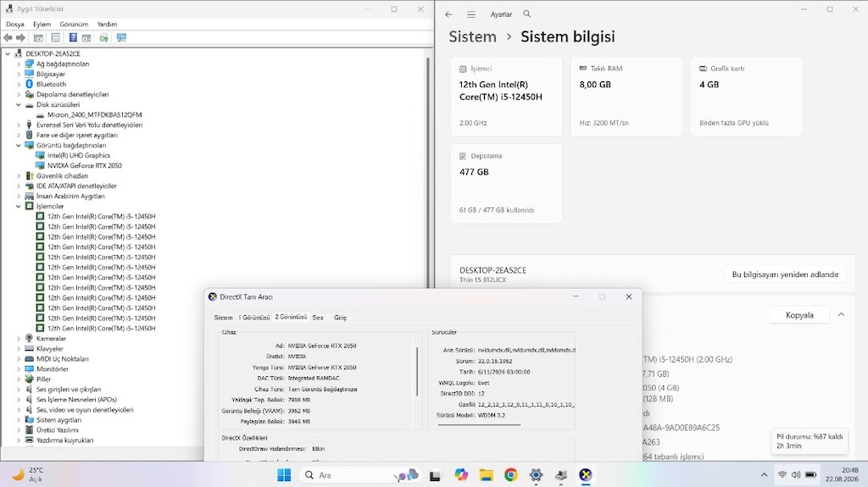Click the battery icon in the system tray

click(x=810, y=475)
